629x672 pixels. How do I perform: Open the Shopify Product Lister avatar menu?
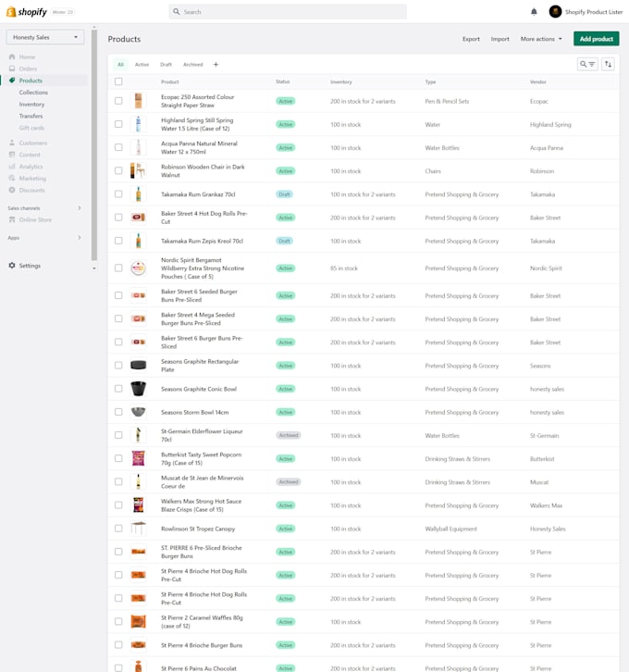pyautogui.click(x=555, y=12)
